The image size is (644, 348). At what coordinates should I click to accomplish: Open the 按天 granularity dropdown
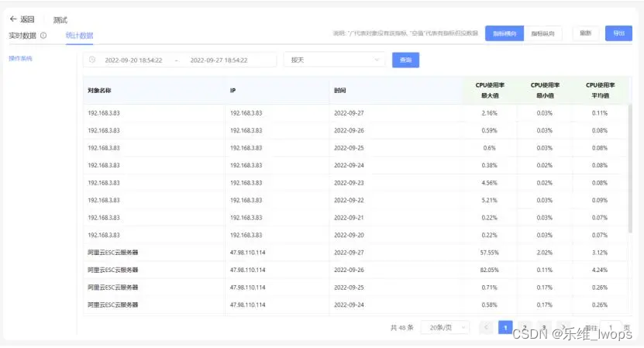point(334,60)
